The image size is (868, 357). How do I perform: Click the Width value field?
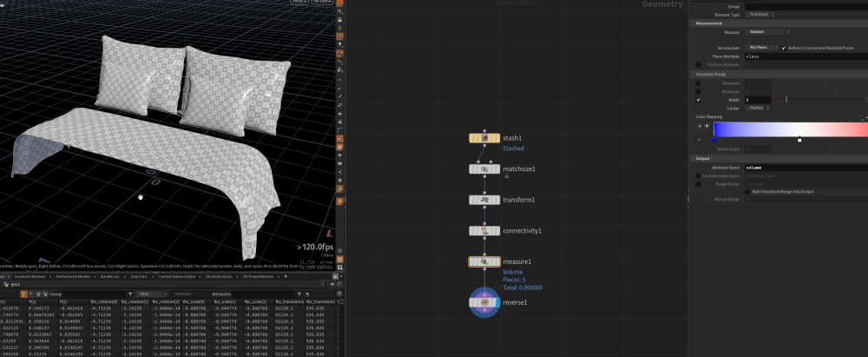[758, 100]
